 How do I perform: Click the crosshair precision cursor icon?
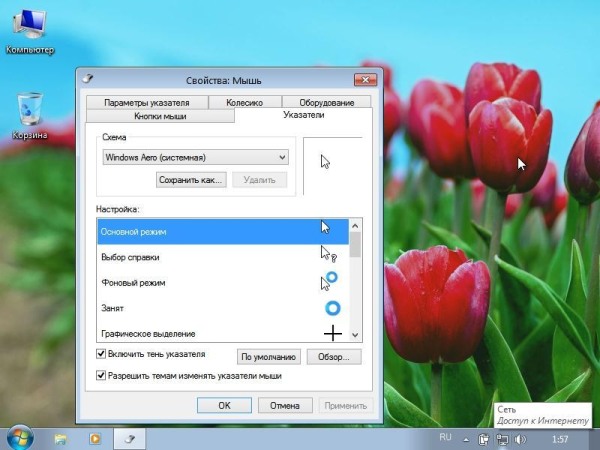(333, 333)
